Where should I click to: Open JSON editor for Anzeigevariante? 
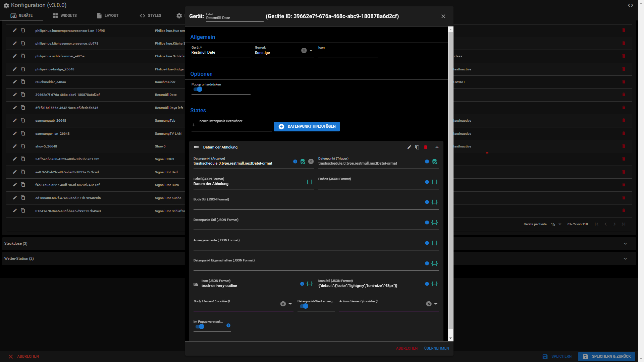pos(435,243)
